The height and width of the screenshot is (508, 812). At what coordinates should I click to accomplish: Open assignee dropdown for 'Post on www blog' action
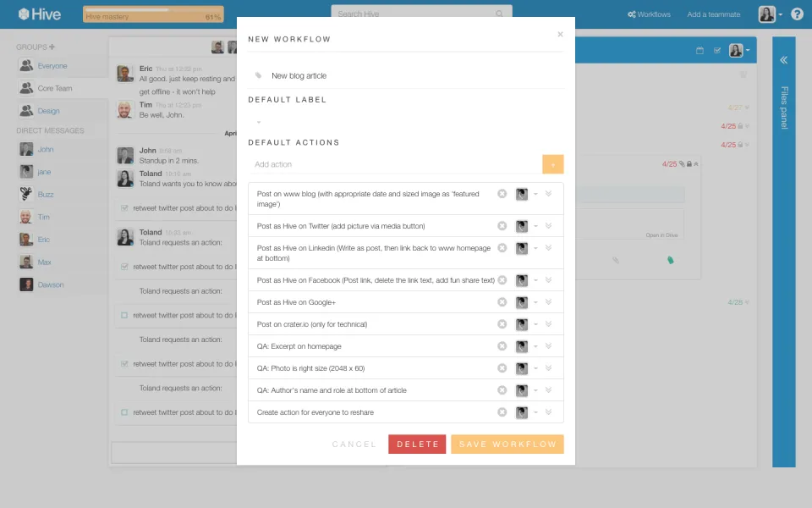click(x=535, y=195)
